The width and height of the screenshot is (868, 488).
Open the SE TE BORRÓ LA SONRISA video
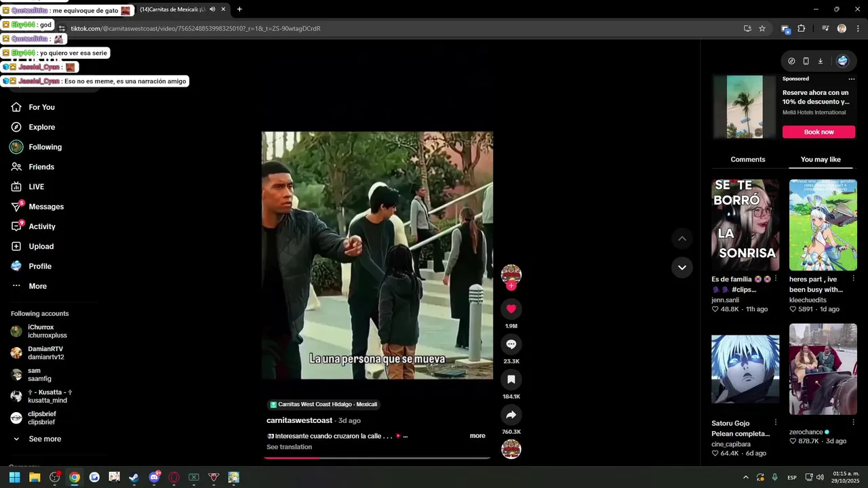pos(745,225)
